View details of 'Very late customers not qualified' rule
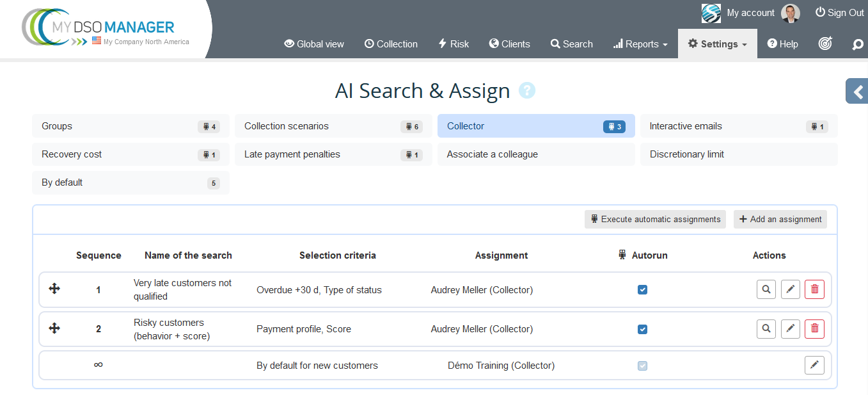Screen dimensions: 868x395 tap(766, 289)
